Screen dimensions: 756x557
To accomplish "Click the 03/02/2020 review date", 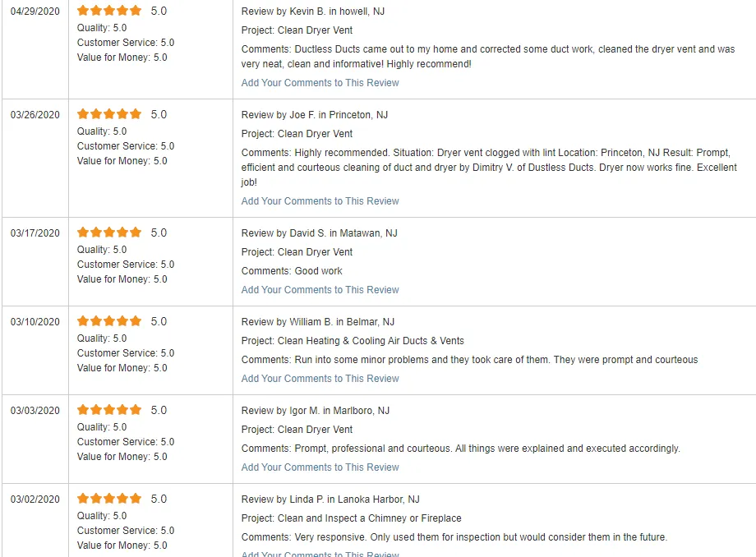I will [35, 499].
